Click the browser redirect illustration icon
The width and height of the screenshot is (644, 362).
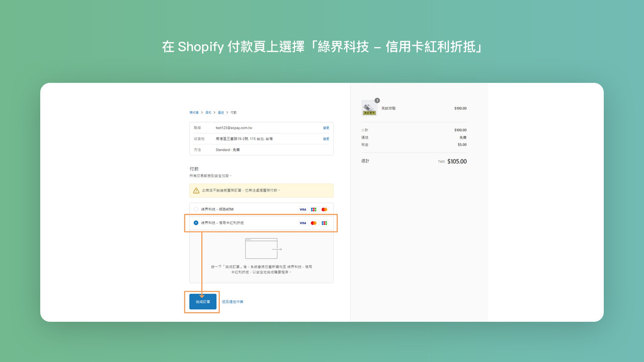click(x=263, y=248)
